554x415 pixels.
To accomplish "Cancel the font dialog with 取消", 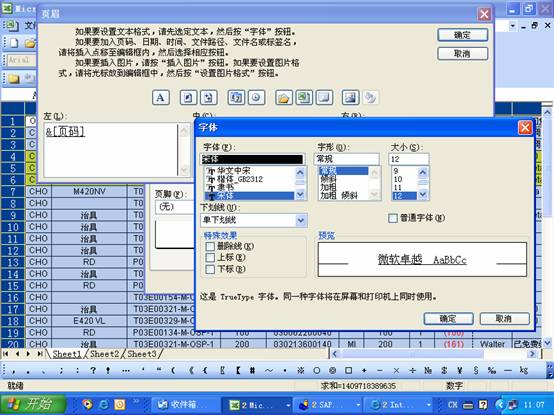I will (504, 319).
